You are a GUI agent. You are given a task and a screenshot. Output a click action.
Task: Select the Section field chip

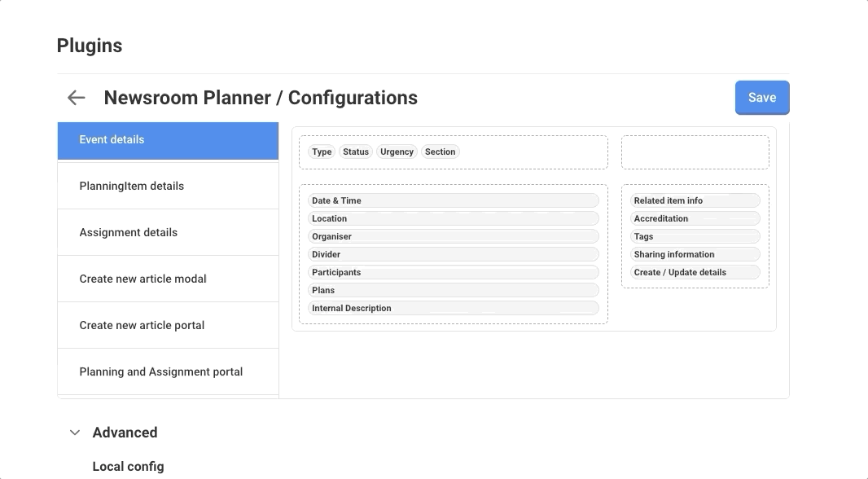coord(440,152)
